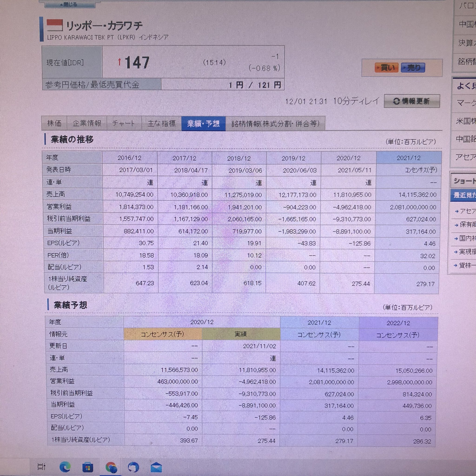Viewport: 476px width, 476px height.
Task: Open 企業情報 tab
Action: coord(87,123)
